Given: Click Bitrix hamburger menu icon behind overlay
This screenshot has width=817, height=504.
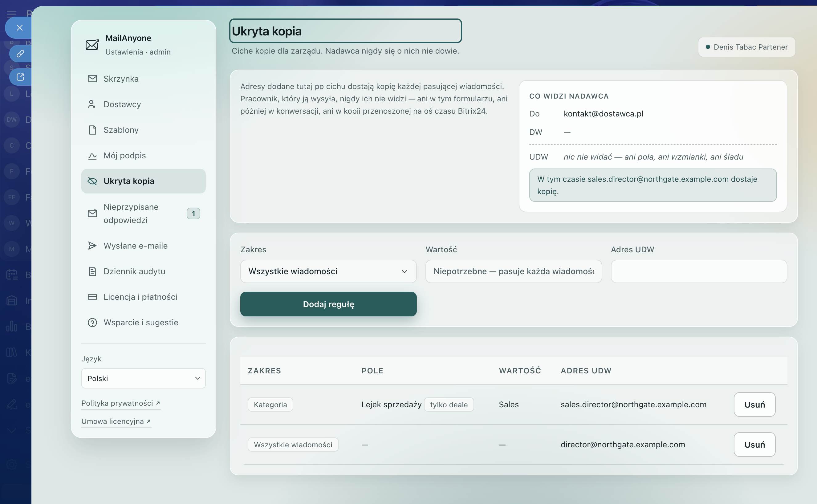Looking at the screenshot, I should (x=12, y=13).
